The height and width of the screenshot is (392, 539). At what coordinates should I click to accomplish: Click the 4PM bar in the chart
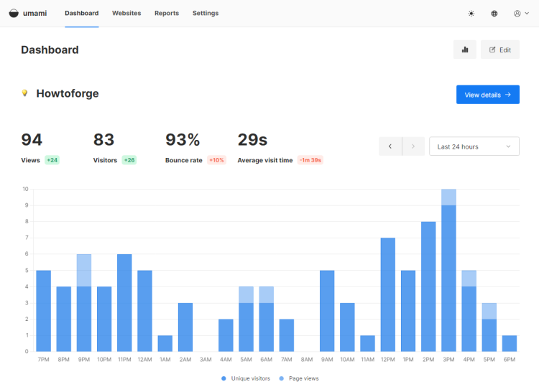(469, 311)
